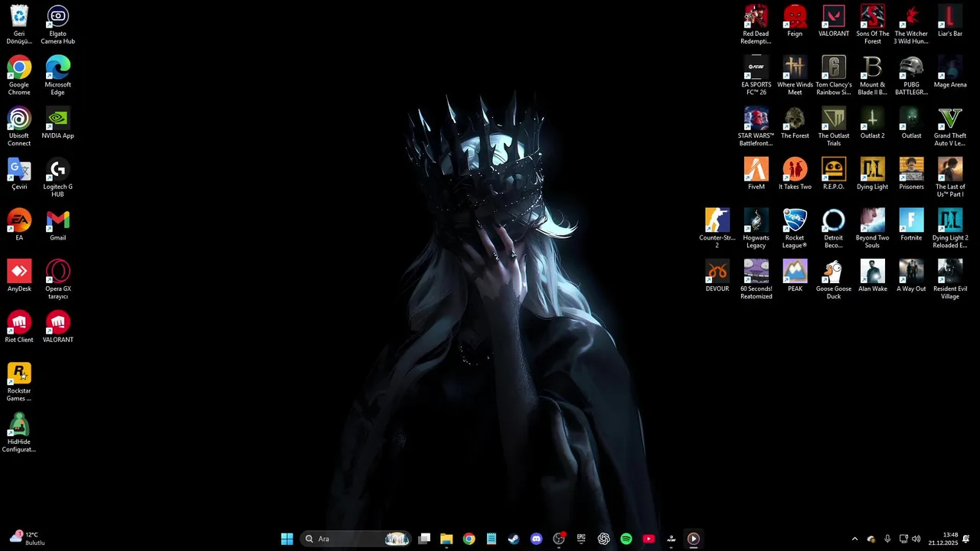
Task: Launch Fortnite from the desktop
Action: (911, 225)
